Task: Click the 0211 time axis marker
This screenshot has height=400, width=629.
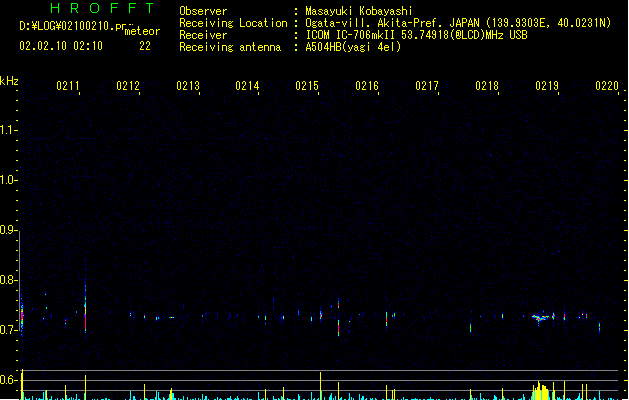Action: pyautogui.click(x=68, y=86)
